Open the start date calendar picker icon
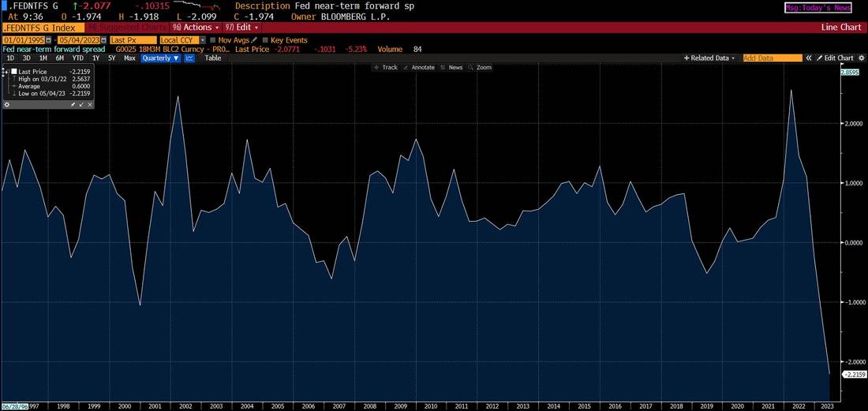 tap(49, 40)
